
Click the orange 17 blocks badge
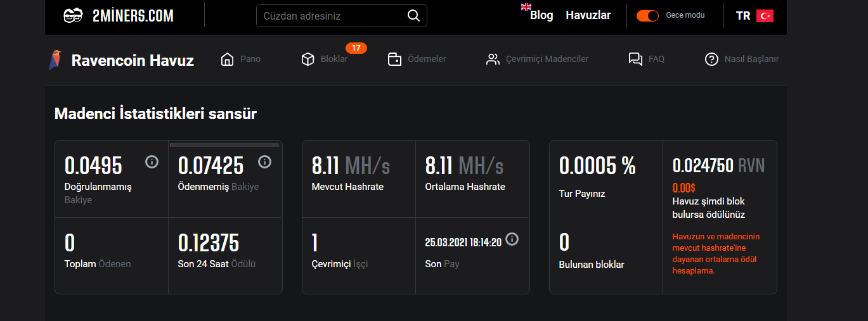356,47
